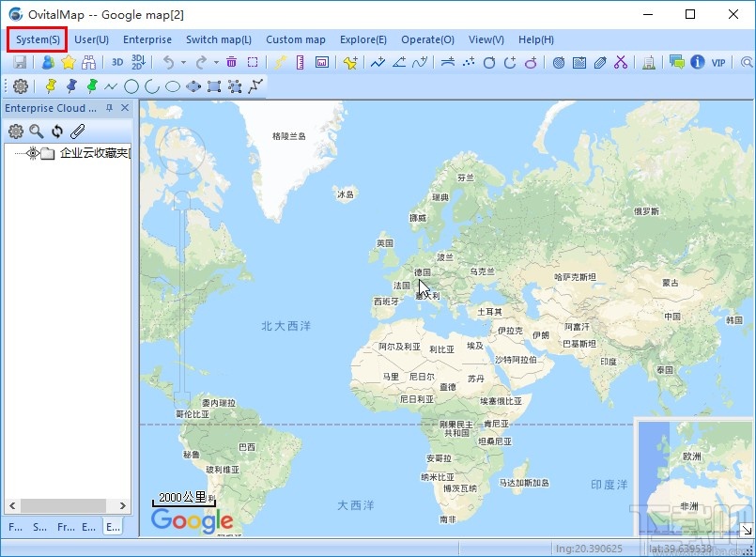Click the add parallel line tool
This screenshot has width=756, height=557.
click(448, 62)
